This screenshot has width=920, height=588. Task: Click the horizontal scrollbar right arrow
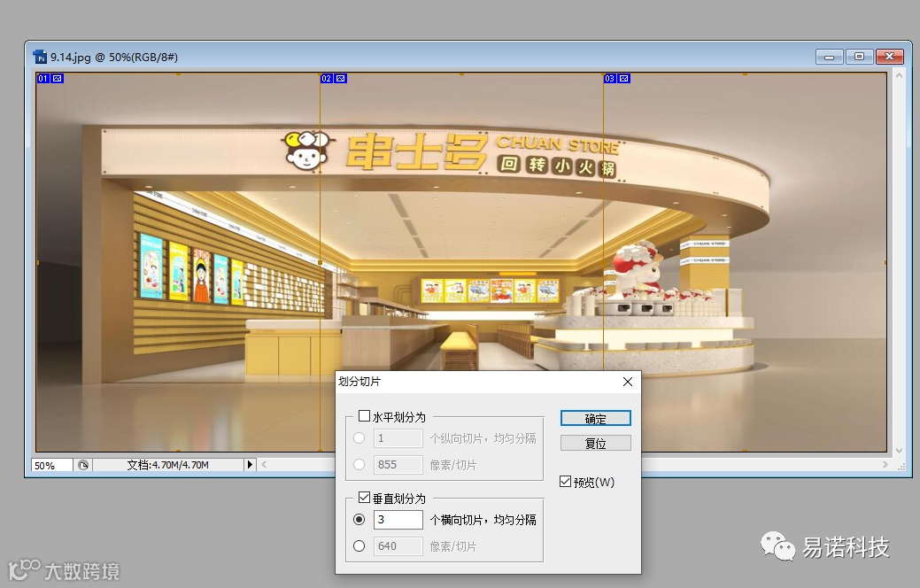[x=885, y=464]
